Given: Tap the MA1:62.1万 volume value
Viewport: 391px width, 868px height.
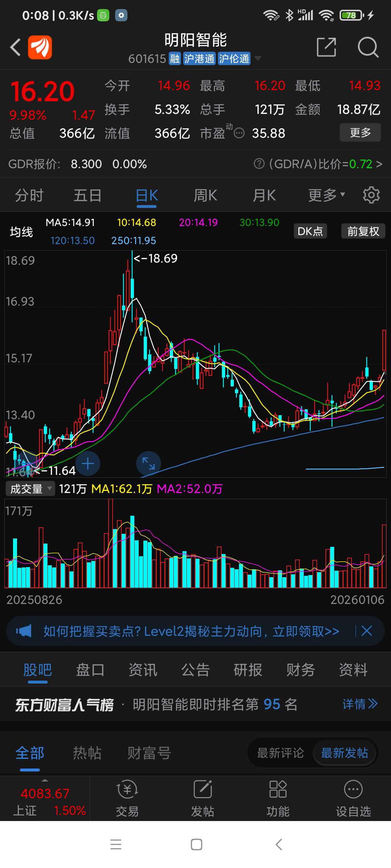Looking at the screenshot, I should (x=122, y=489).
